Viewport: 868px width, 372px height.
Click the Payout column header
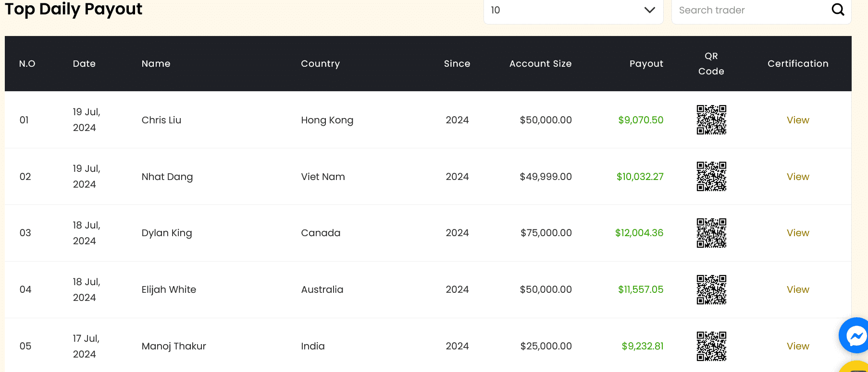pyautogui.click(x=646, y=64)
